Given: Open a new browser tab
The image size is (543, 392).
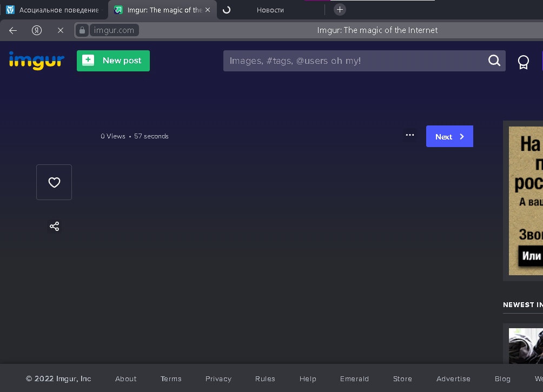Looking at the screenshot, I should click(x=340, y=10).
